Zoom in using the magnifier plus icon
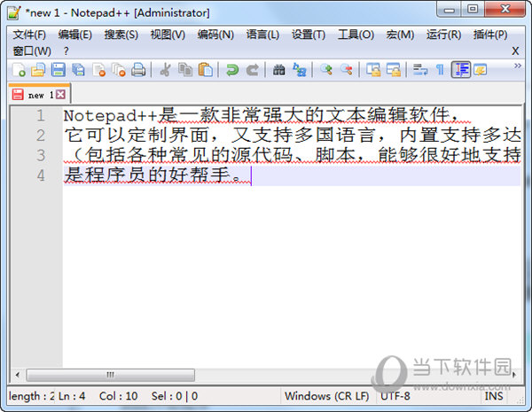 [x=326, y=70]
